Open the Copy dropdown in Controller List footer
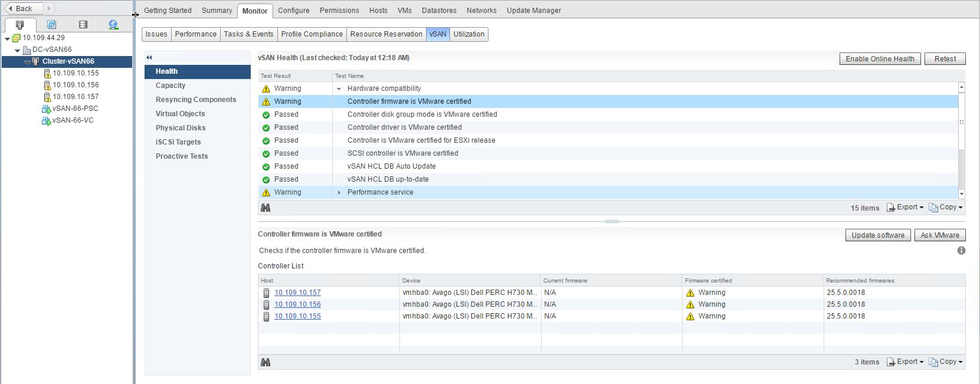The width and height of the screenshot is (980, 384). (x=945, y=362)
